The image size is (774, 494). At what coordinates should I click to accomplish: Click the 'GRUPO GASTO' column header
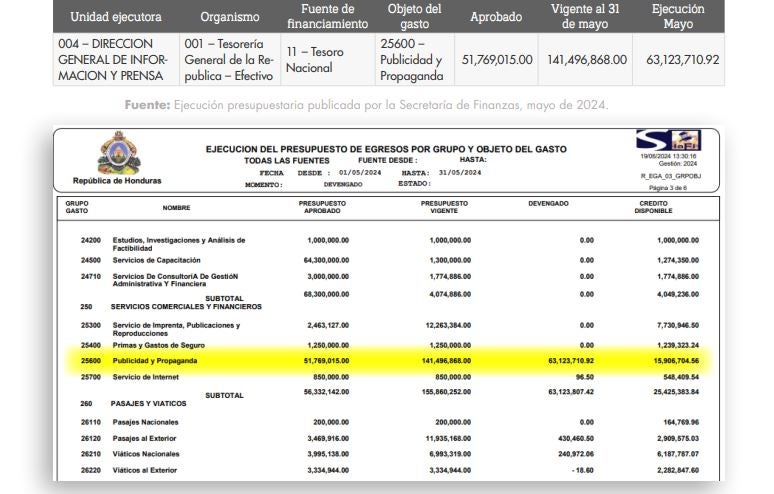click(x=77, y=207)
